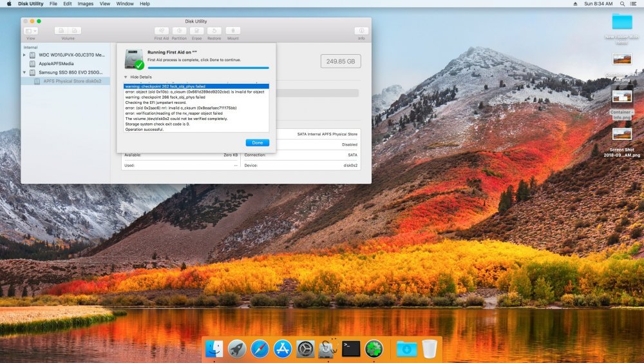Screen dimensions: 644x363
Task: Open the Downloads folder in the Dock
Action: (x=406, y=349)
